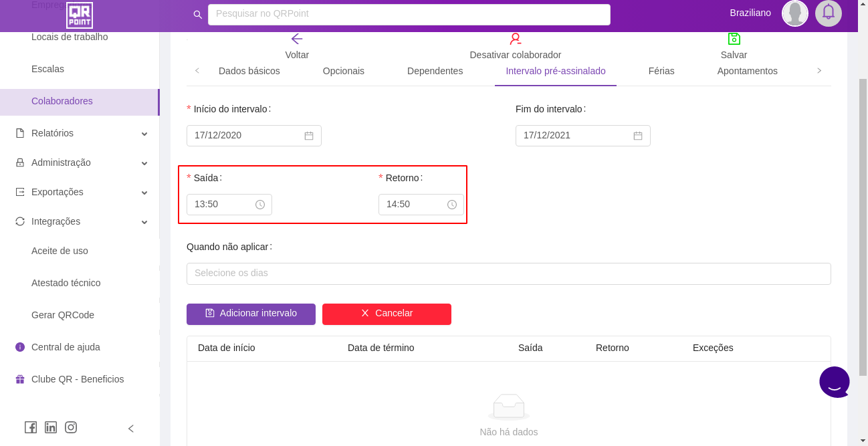Open the notifications bell icon
This screenshot has height=446, width=868.
pos(828,13)
